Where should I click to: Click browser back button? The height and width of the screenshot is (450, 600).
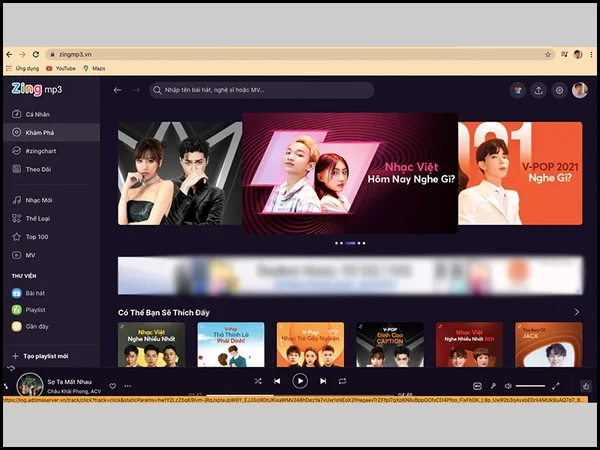[9, 54]
